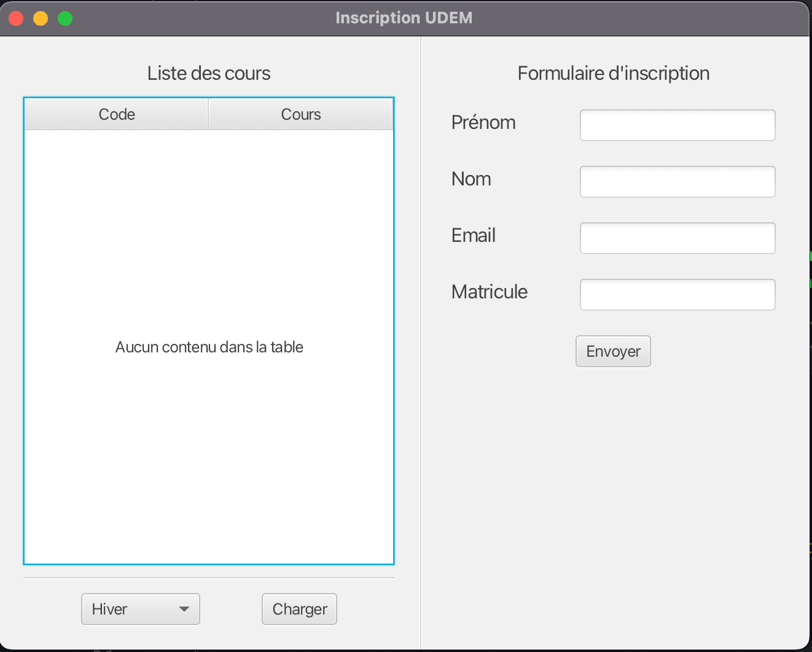
Task: Click 'Aucun contenu dans la table' text
Action: pyautogui.click(x=209, y=347)
